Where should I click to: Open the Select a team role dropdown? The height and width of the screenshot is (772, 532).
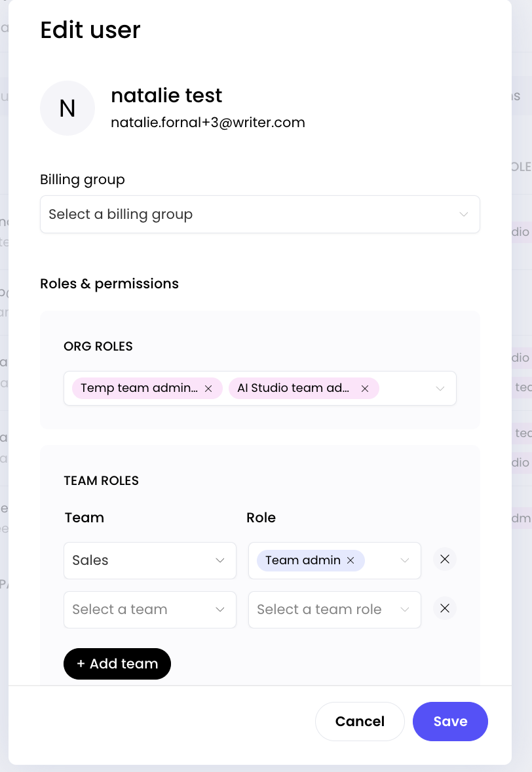pos(334,609)
